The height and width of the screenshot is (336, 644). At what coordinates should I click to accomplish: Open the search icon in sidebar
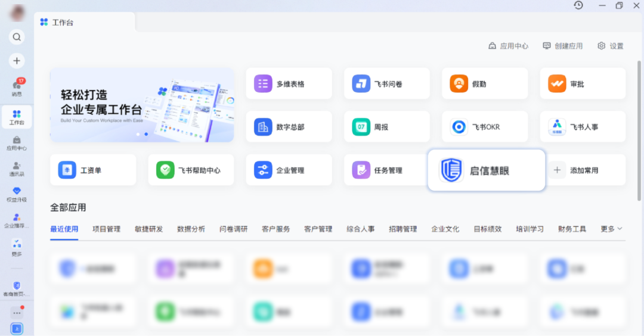click(x=17, y=37)
